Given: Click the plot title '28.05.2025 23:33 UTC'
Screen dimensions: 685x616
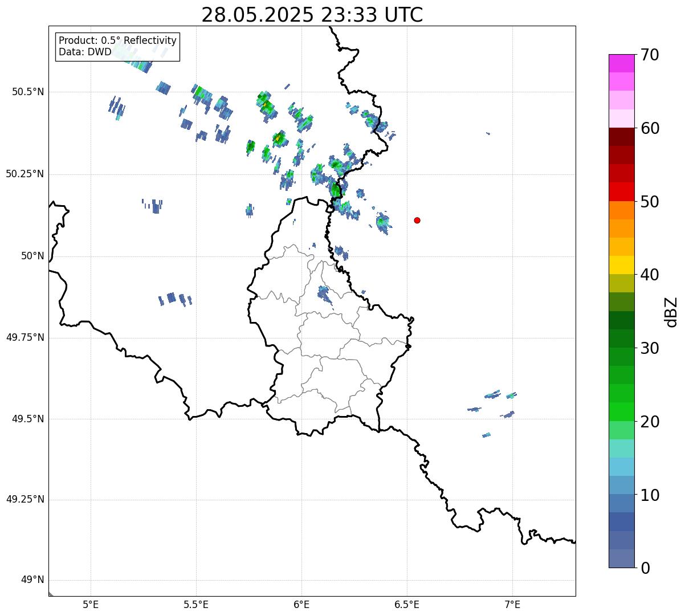Looking at the screenshot, I should coord(312,14).
